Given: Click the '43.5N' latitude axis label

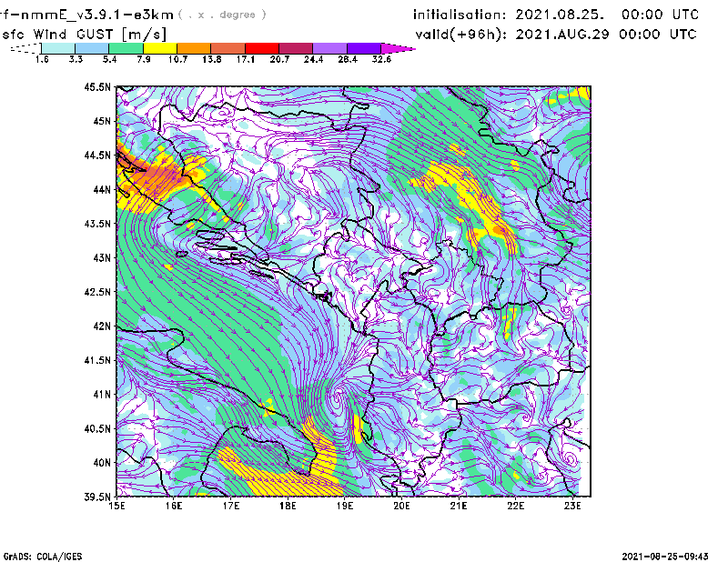Looking at the screenshot, I should coord(97,224).
